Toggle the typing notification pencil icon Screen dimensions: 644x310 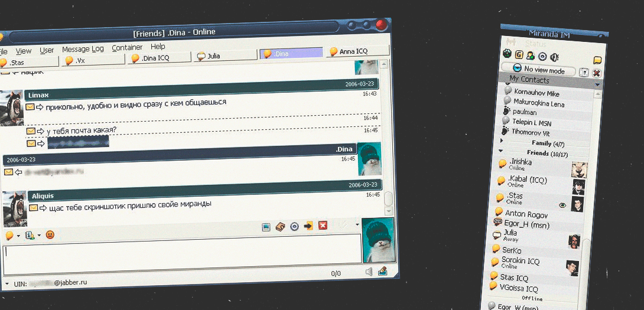[383, 271]
